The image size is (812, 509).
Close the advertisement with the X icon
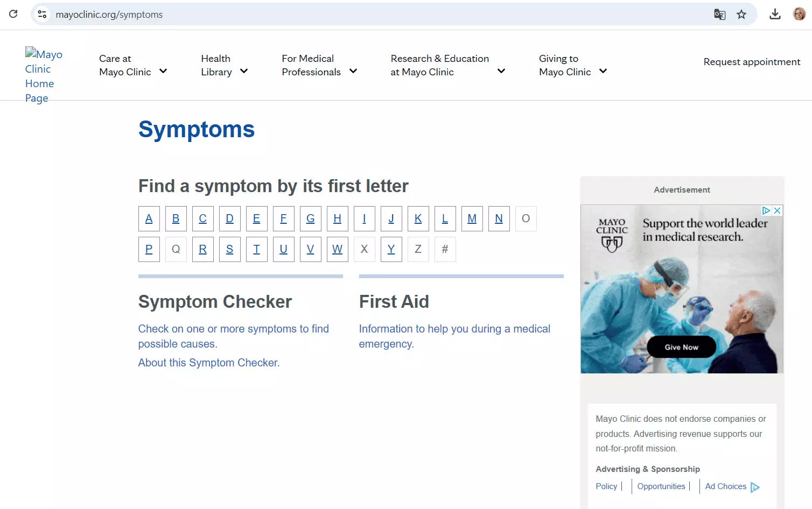(777, 211)
